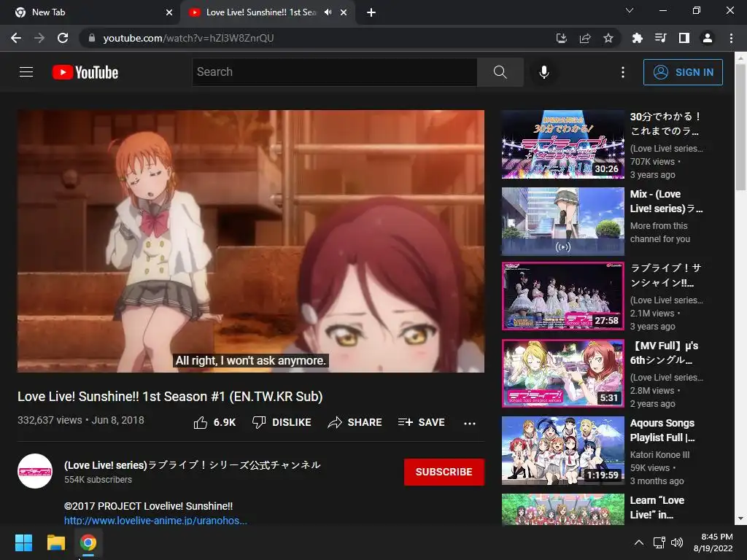This screenshot has width=747, height=560.
Task: Open YouTube settings three-dot menu
Action: (623, 72)
